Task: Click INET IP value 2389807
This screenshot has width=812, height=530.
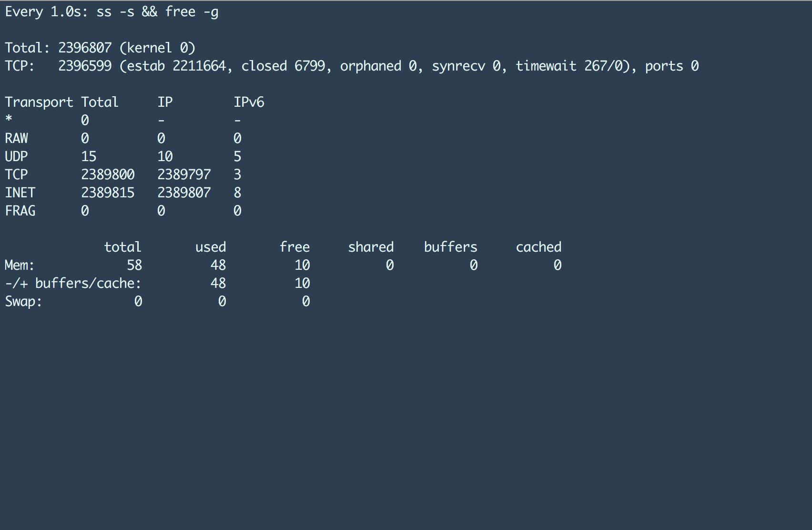Action: 184,193
